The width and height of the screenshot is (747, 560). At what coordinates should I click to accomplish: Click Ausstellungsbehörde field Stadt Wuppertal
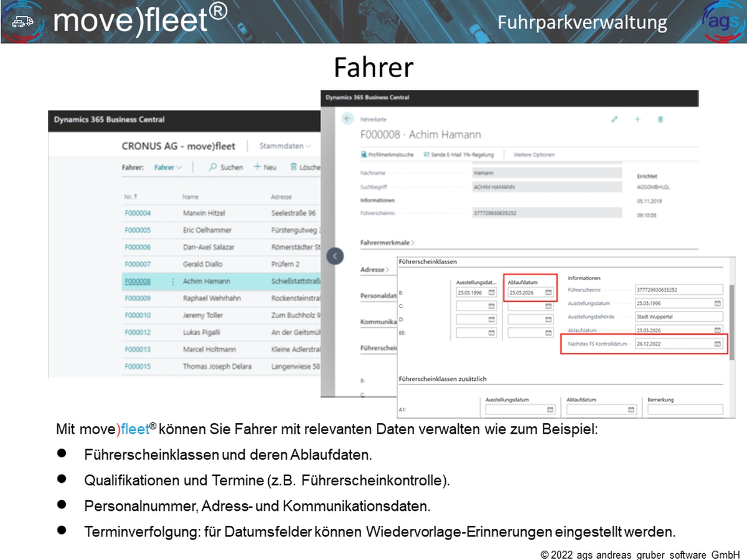coord(679,316)
